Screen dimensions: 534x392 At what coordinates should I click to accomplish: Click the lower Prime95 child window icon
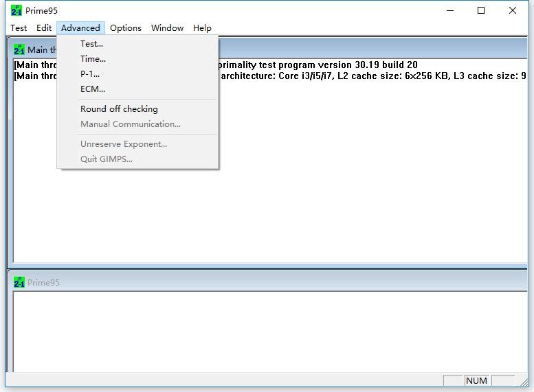click(x=19, y=282)
